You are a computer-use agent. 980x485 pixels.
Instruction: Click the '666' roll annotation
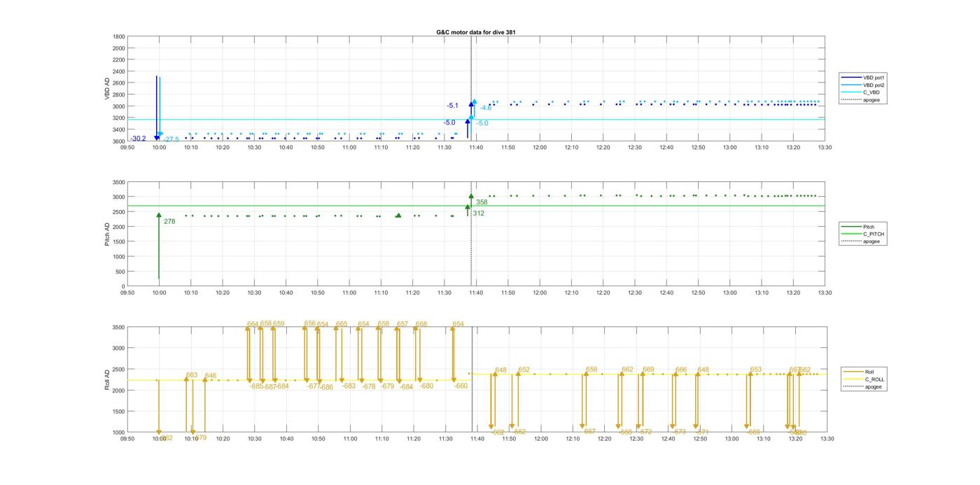click(681, 370)
